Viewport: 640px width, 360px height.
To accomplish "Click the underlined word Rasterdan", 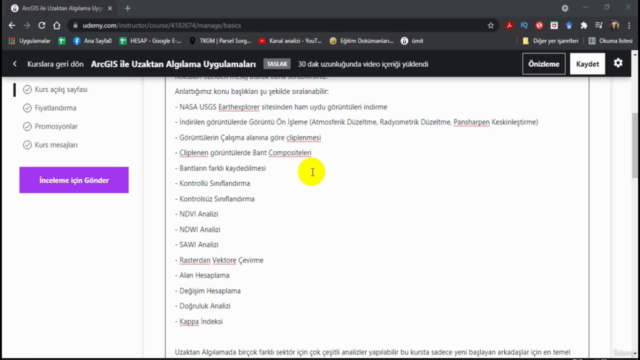I will pos(195,260).
